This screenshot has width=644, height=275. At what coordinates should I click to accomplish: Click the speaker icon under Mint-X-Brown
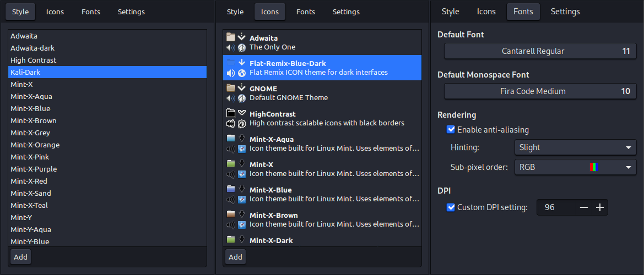coord(231,224)
